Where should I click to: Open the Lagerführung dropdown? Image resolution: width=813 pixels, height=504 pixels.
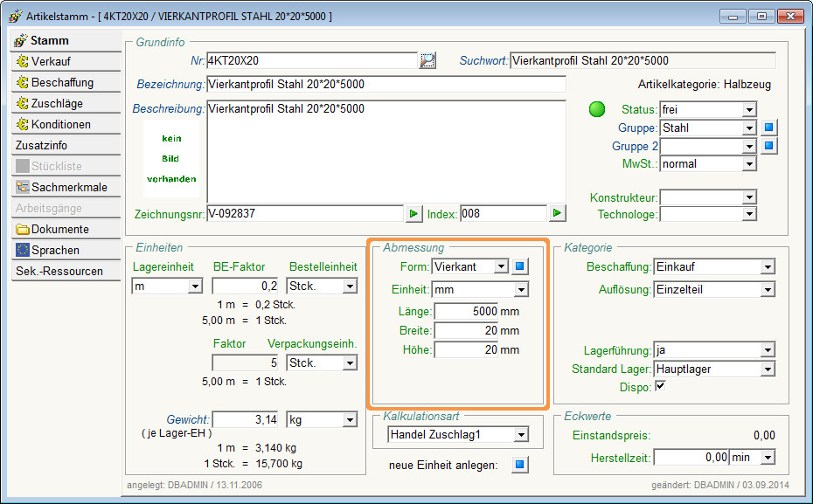[x=768, y=350]
